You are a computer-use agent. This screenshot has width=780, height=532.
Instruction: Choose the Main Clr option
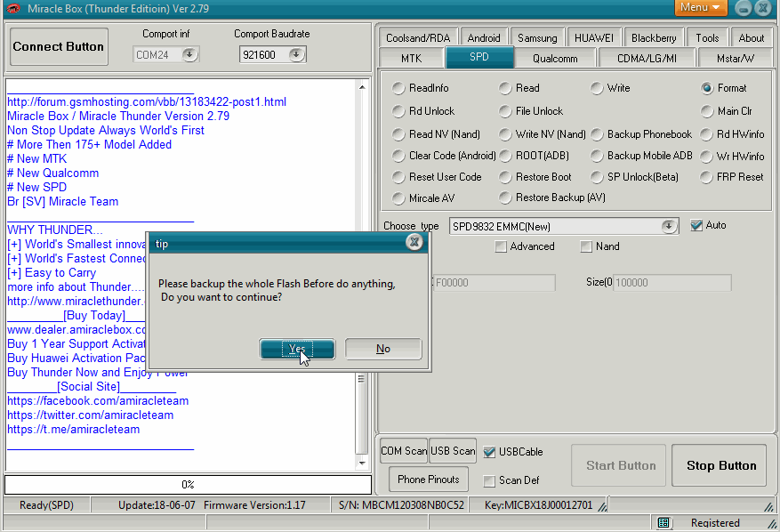click(707, 111)
